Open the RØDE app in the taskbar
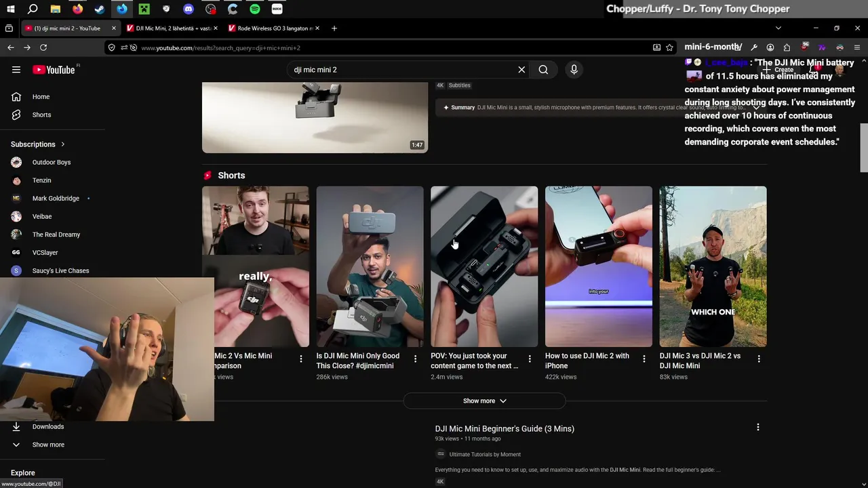The image size is (868, 488). pos(277,9)
